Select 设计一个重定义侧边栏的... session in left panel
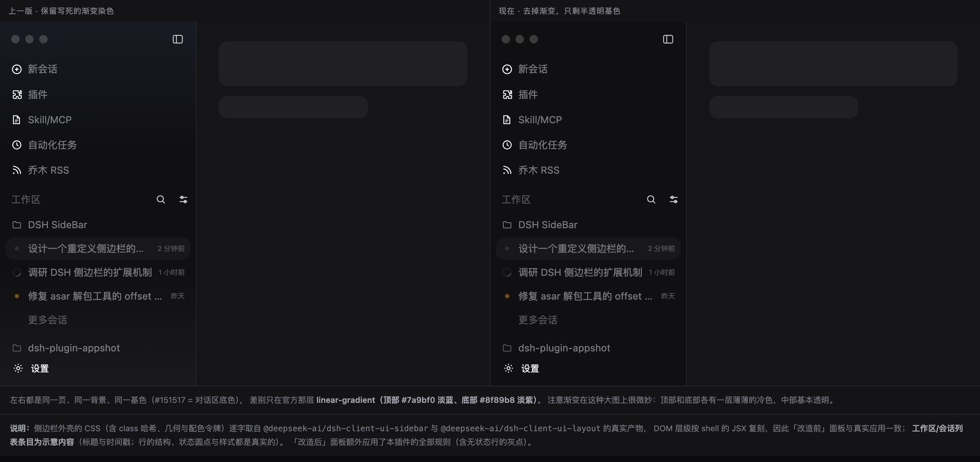Screen dimensions: 980x462 click(x=98, y=248)
